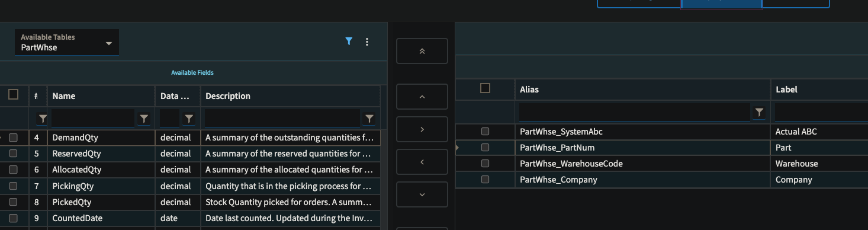Select the PartWhse_WarehouseCode row
The height and width of the screenshot is (230, 868).
pos(661,164)
